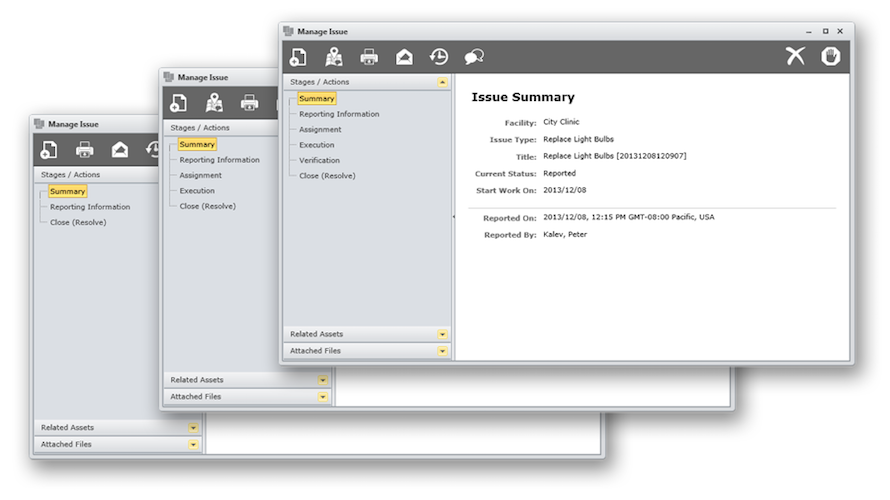Collapse the Stages / Actions panel in front window
Screen dimensions: 890x500
pyautogui.click(x=442, y=82)
